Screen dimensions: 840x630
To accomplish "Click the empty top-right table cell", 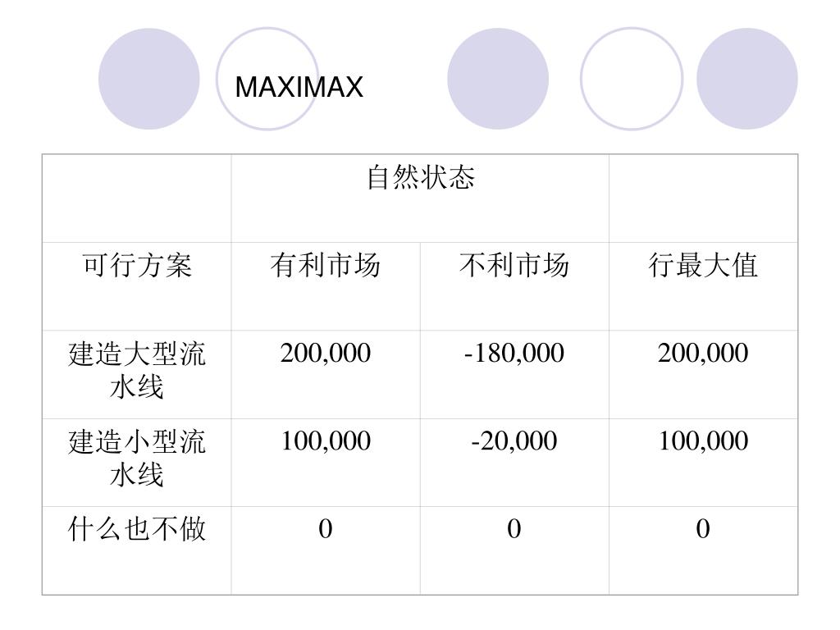I will tap(703, 199).
